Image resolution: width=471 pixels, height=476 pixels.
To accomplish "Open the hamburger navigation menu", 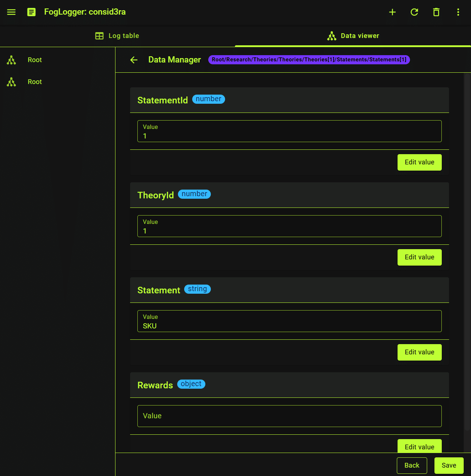I will pos(11,12).
